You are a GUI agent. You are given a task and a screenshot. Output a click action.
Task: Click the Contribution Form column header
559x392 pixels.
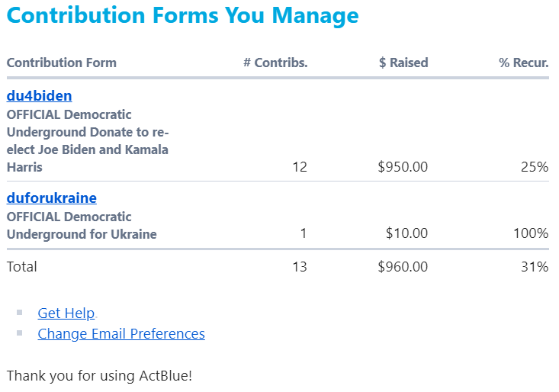61,63
